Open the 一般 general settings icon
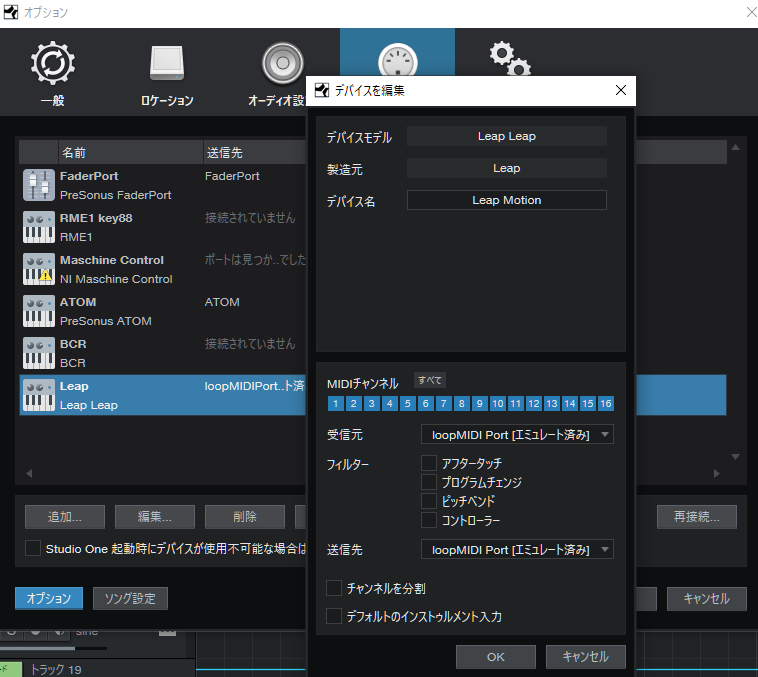Screen dimensions: 758x677 pos(53,63)
